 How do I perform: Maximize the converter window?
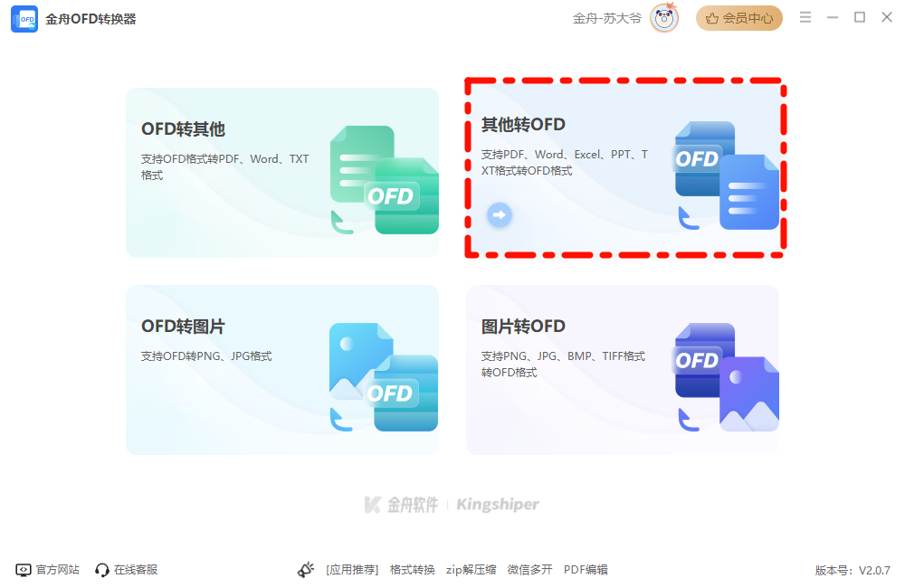pyautogui.click(x=860, y=17)
